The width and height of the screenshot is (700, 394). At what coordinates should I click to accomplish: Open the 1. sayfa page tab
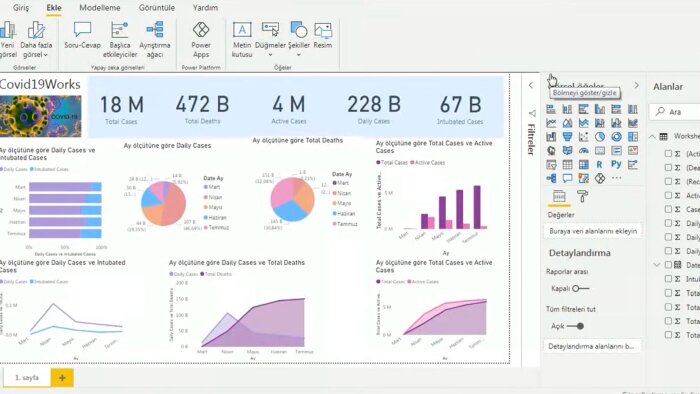pos(27,377)
